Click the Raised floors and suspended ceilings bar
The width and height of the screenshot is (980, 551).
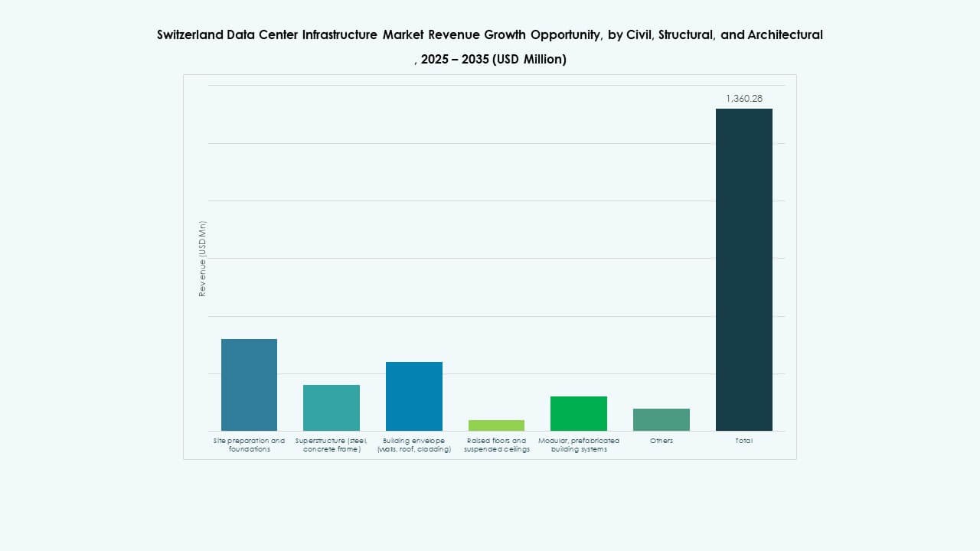pyautogui.click(x=496, y=425)
